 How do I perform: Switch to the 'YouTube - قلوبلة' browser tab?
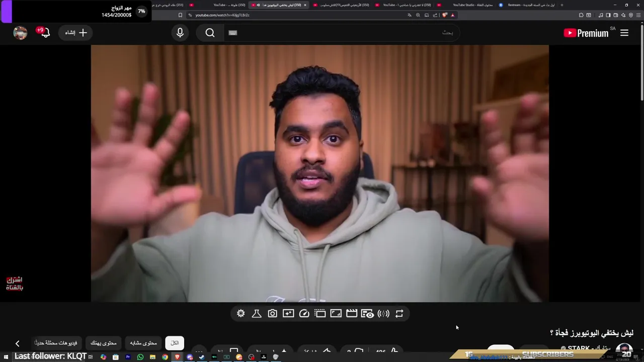point(218,5)
